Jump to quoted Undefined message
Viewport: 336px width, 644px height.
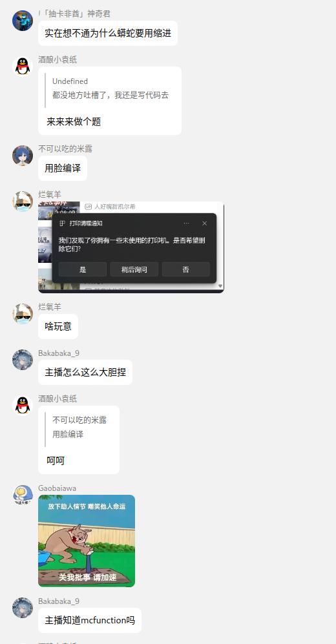[110, 88]
